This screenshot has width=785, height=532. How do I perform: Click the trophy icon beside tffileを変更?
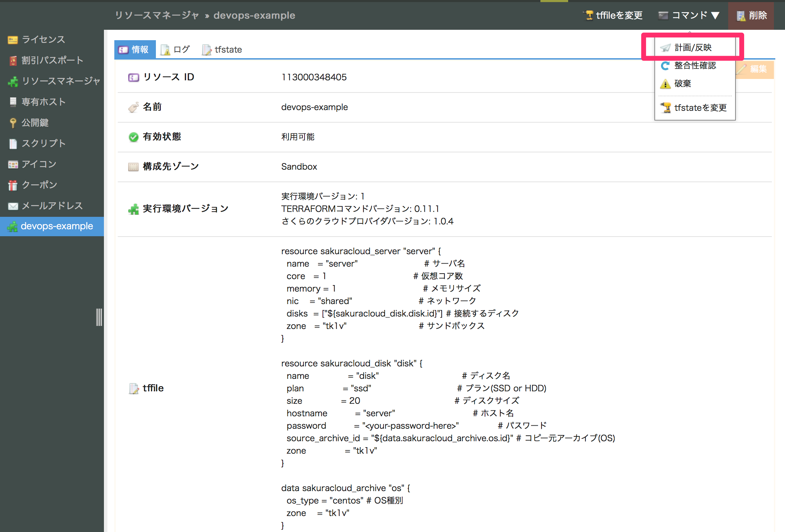point(589,15)
